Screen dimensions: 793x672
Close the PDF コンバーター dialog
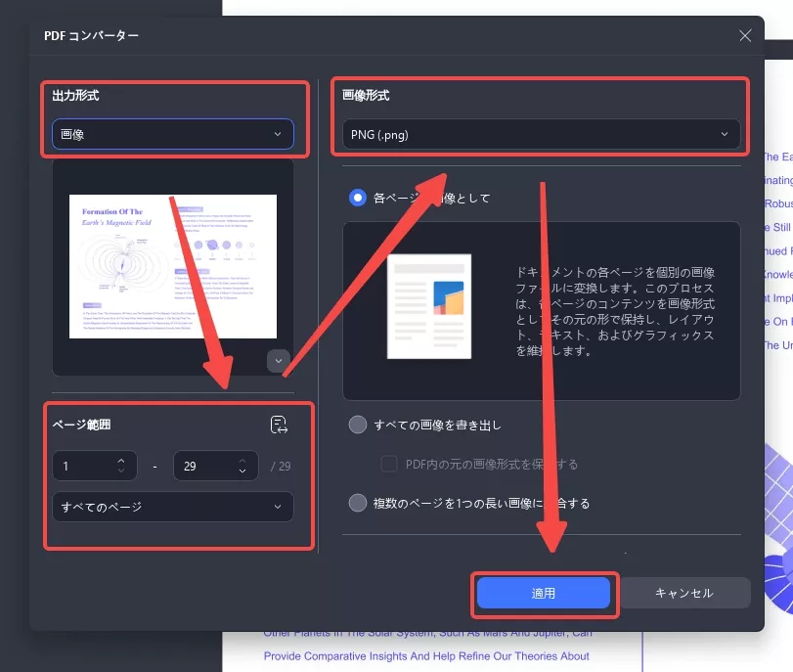click(745, 35)
